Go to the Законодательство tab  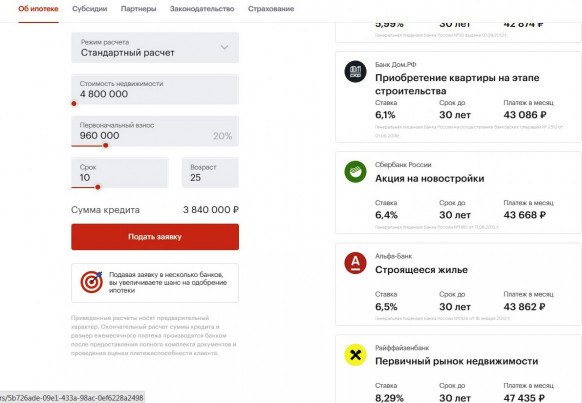click(x=202, y=9)
